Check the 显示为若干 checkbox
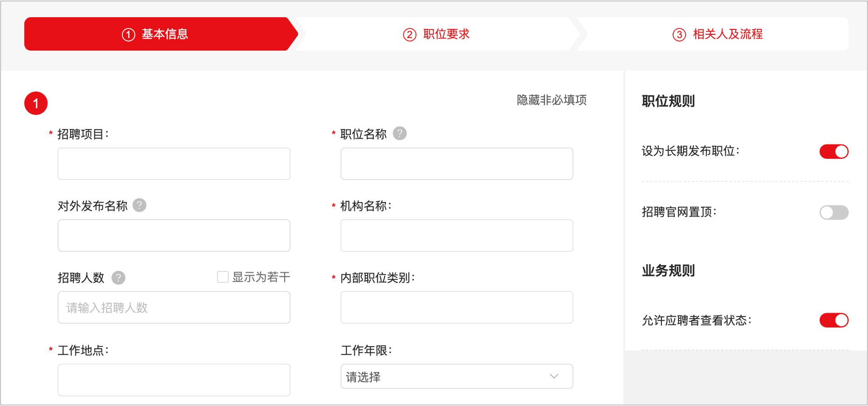This screenshot has width=868, height=406. point(223,277)
